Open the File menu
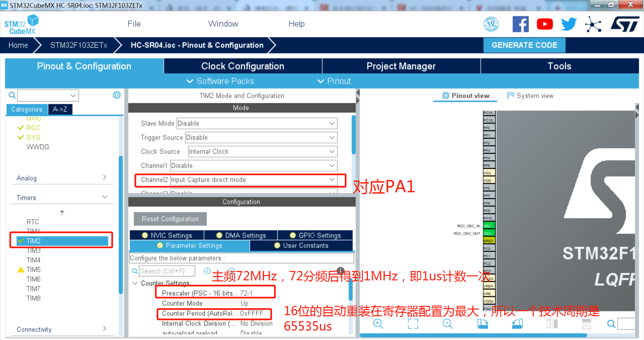644x340 pixels. pyautogui.click(x=134, y=24)
